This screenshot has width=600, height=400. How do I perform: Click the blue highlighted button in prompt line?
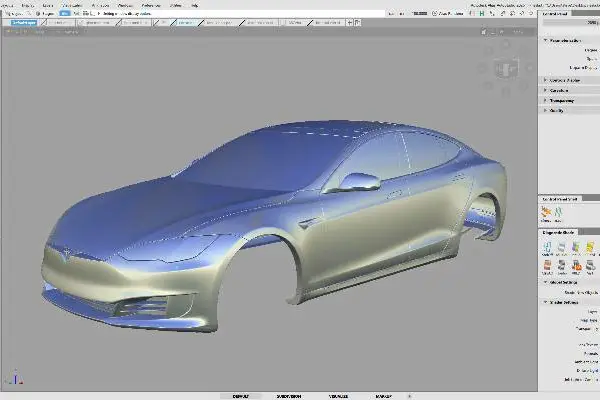(x=65, y=13)
